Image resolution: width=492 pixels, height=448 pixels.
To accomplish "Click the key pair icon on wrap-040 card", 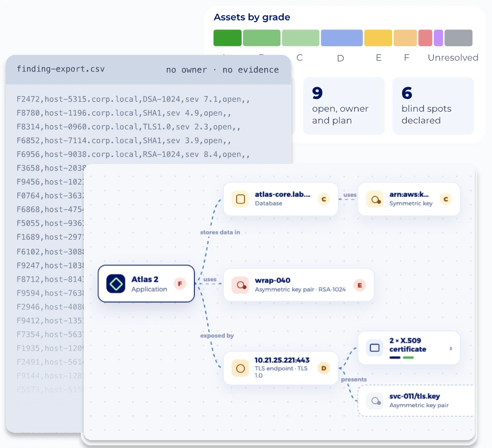I will tap(241, 285).
